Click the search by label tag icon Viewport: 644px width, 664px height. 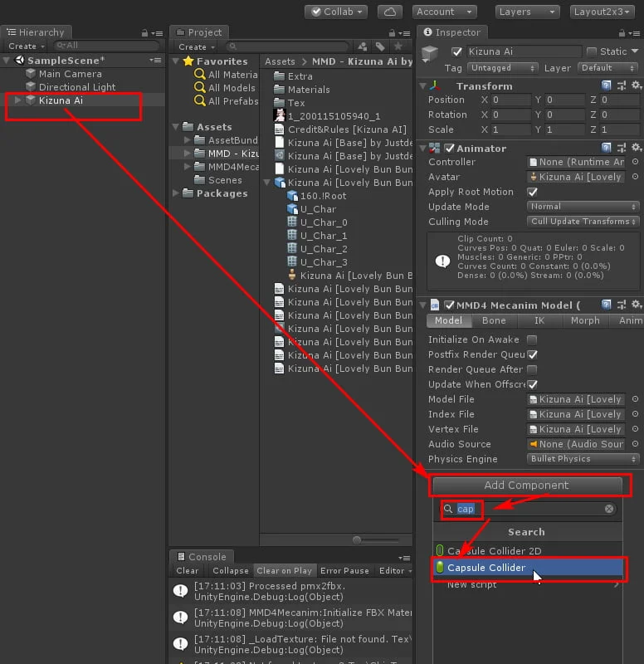tap(380, 46)
